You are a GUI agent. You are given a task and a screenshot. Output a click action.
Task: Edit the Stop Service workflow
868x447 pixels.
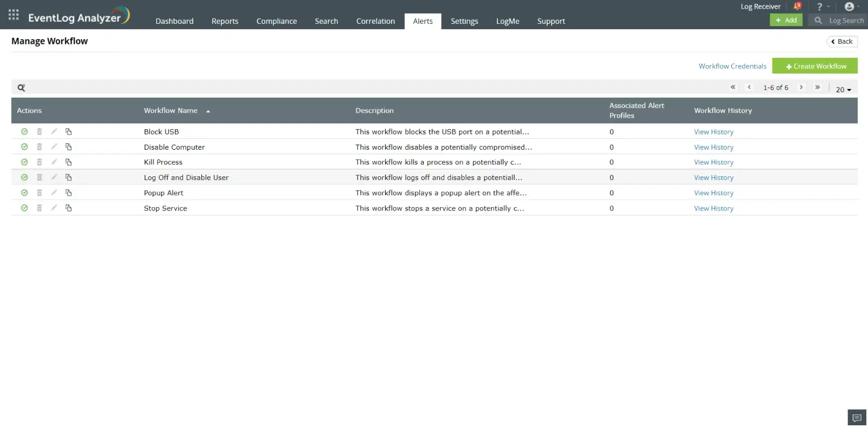pos(54,207)
